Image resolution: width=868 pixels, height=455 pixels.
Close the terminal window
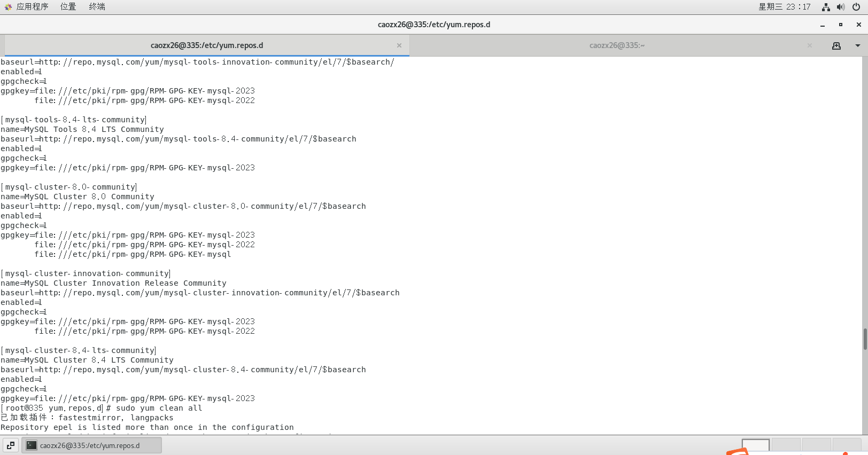coord(859,25)
